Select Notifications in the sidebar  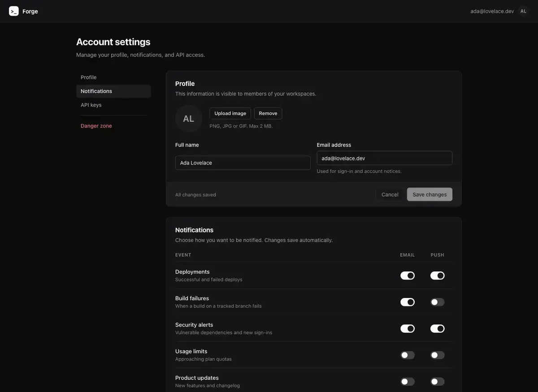[x=113, y=91]
